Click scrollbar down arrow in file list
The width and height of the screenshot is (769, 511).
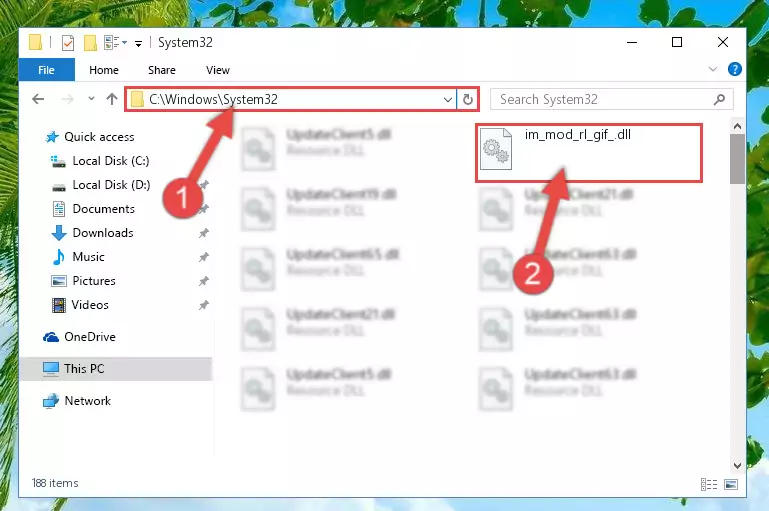click(x=737, y=465)
